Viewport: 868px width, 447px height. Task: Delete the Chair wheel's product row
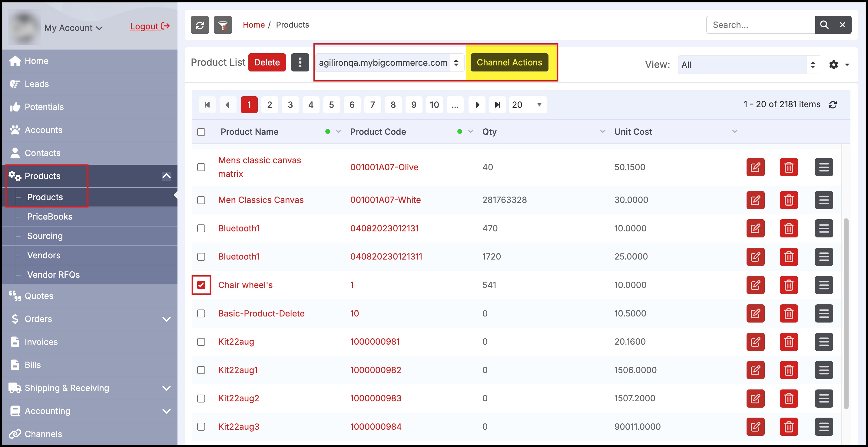[x=789, y=285]
